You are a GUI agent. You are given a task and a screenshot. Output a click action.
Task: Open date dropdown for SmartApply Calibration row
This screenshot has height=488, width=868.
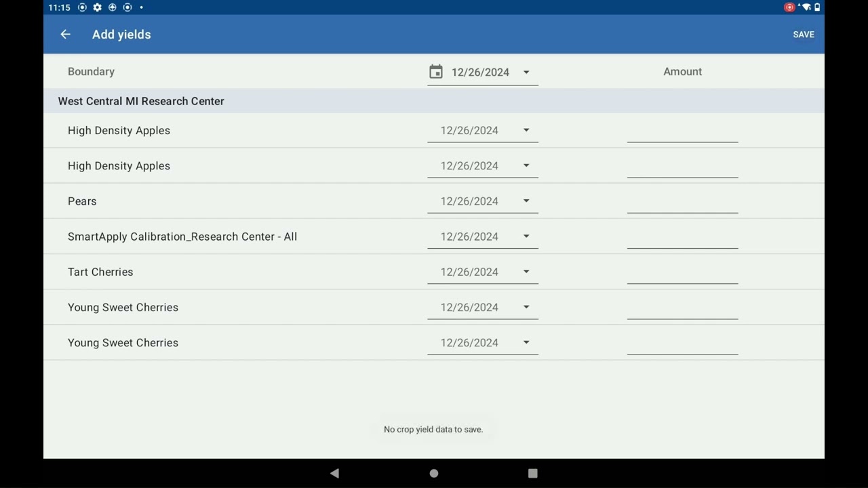pos(483,237)
